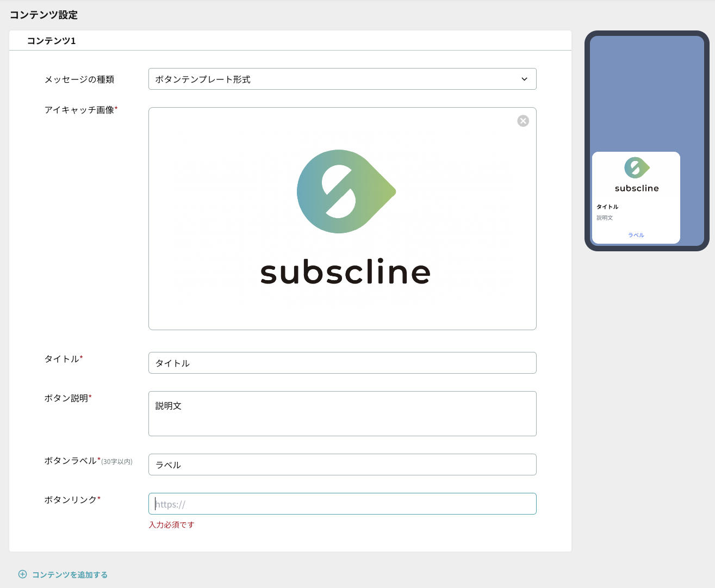Click the ラベル link in phone preview
This screenshot has width=715, height=588.
coord(636,235)
